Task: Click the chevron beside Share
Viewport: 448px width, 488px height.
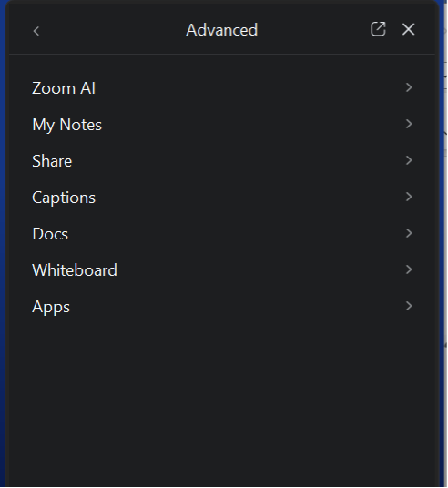Action: tap(409, 160)
